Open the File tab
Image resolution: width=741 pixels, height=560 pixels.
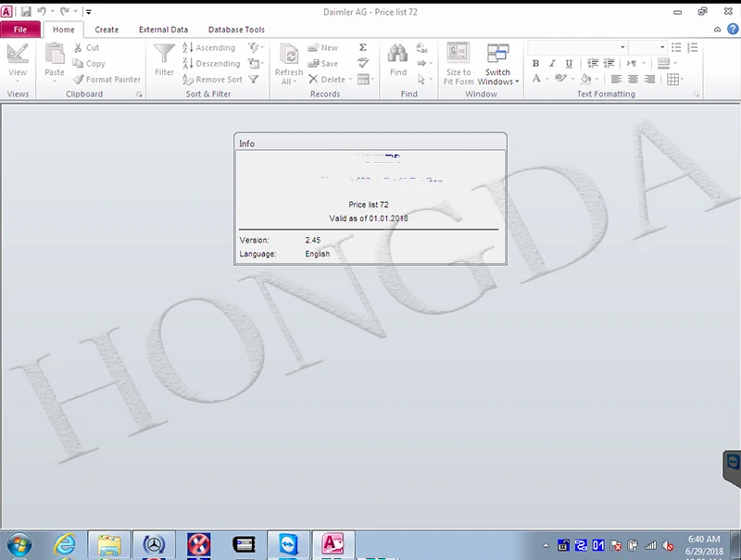click(20, 30)
